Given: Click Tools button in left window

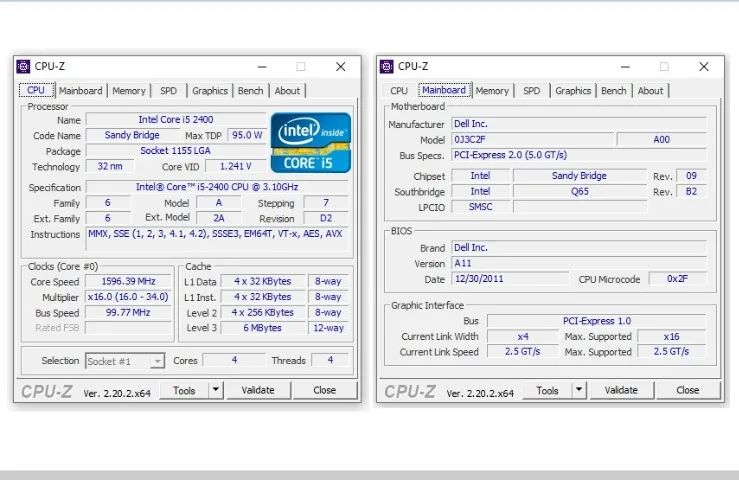Looking at the screenshot, I should click(184, 390).
